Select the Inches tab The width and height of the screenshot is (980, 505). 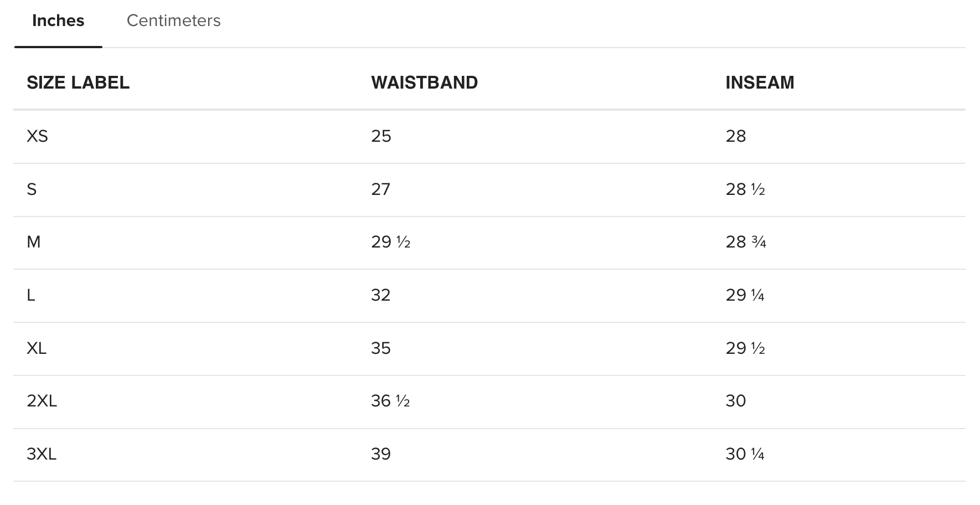point(58,20)
